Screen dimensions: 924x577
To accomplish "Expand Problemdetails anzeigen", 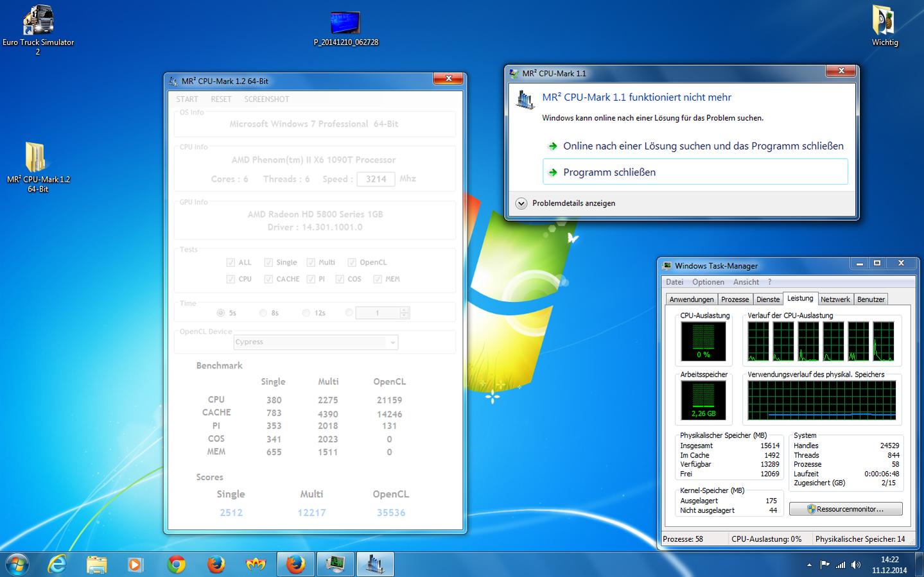I will [x=566, y=203].
